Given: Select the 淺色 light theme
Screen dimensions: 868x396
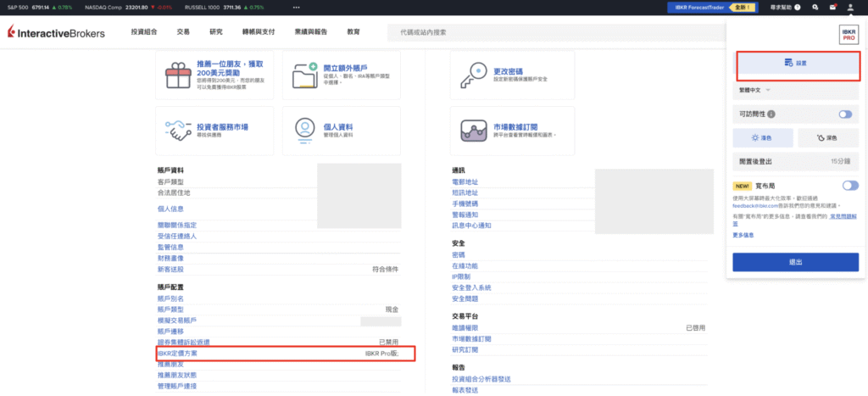Looking at the screenshot, I should click(763, 137).
